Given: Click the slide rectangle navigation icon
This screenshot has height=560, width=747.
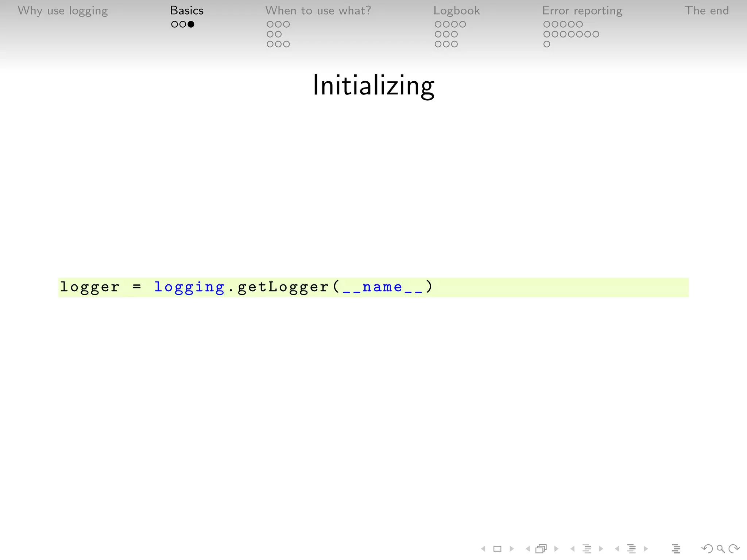Looking at the screenshot, I should [497, 549].
